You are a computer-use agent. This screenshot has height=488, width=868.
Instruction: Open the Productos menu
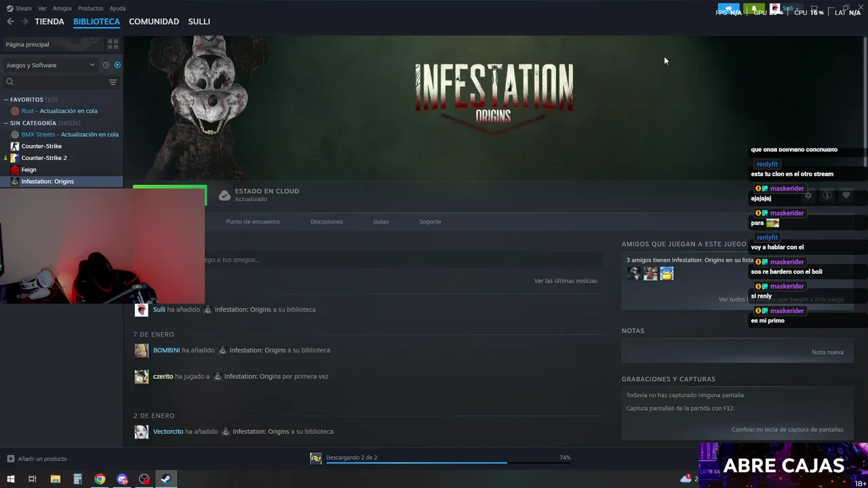pos(91,8)
